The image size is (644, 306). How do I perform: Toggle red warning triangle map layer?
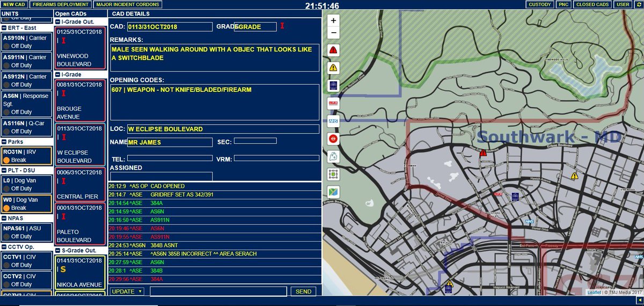click(334, 50)
